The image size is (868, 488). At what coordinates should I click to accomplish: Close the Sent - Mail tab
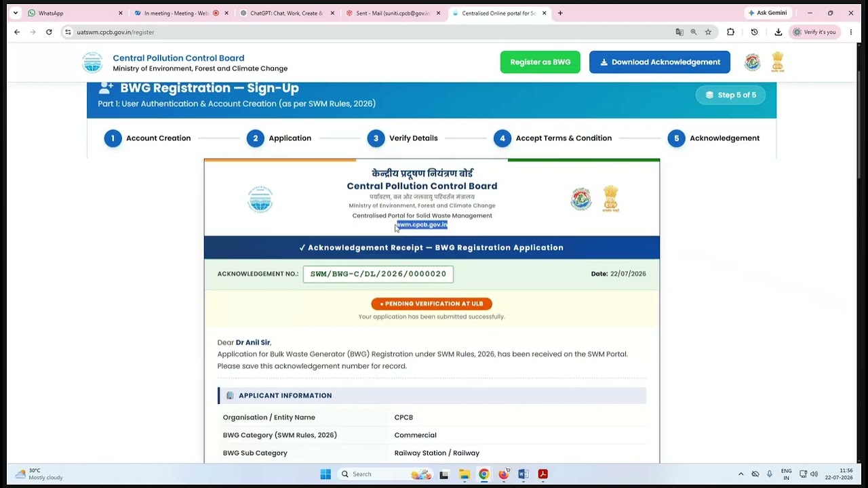[438, 13]
